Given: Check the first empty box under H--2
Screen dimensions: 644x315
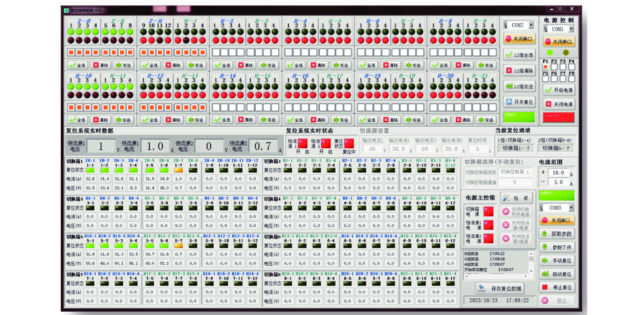Looking at the screenshot, I should (x=216, y=52).
